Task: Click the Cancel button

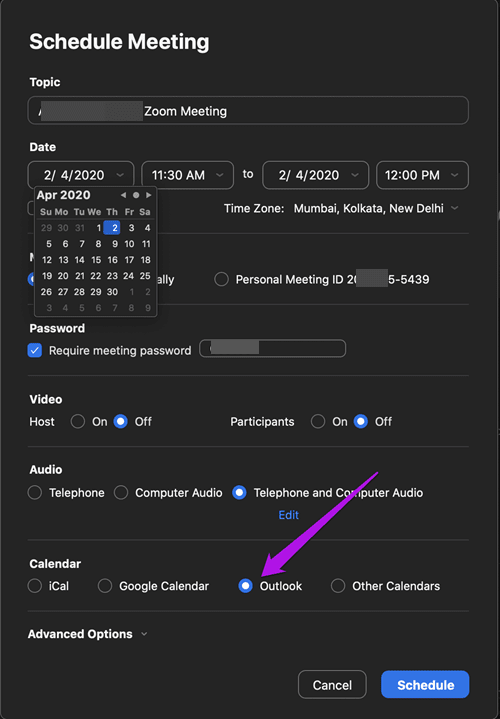Action: [x=332, y=685]
